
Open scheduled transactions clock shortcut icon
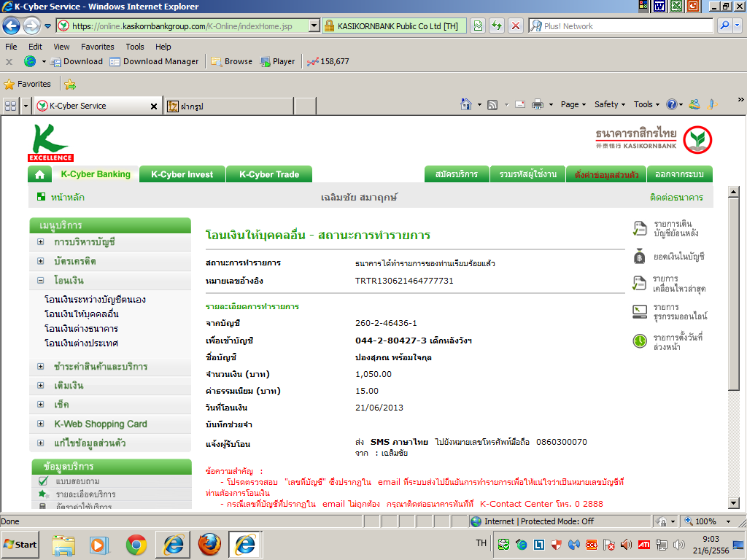(640, 341)
